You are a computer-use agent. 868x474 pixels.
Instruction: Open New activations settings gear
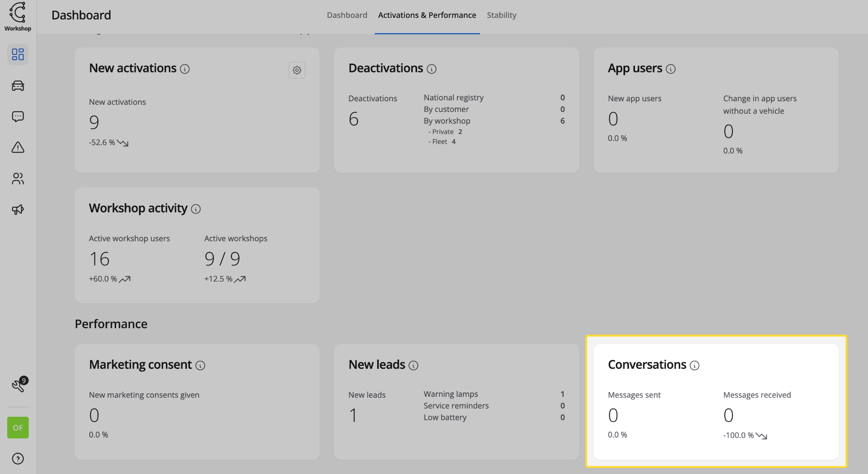coord(297,70)
